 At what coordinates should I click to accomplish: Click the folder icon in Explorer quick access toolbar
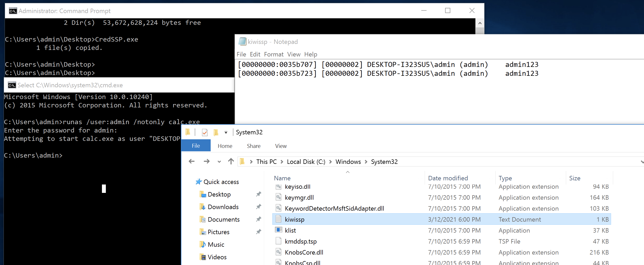coord(188,132)
